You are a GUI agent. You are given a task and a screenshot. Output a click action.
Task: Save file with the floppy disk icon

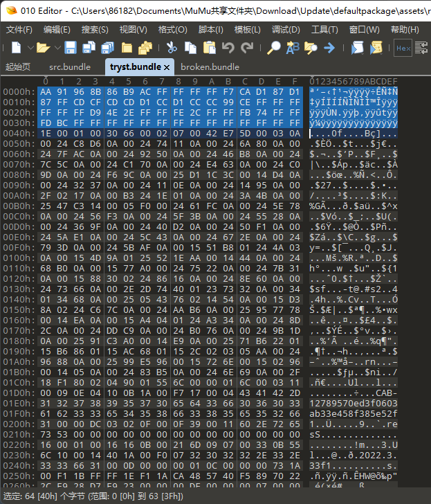(71, 48)
